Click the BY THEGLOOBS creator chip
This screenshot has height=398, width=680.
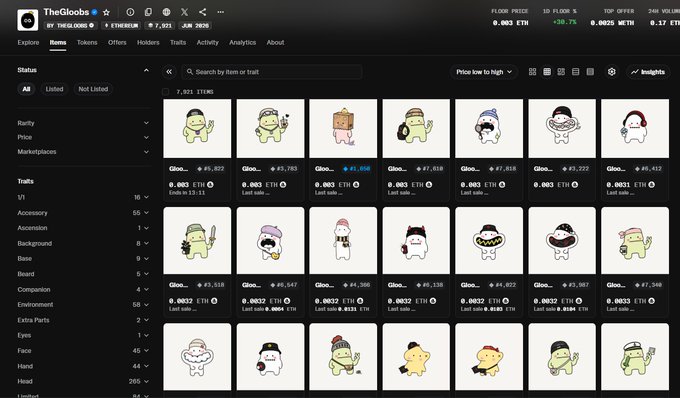pyautogui.click(x=70, y=26)
